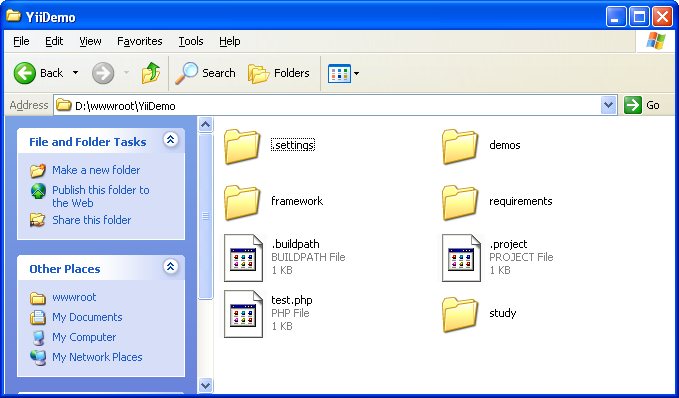Open My Documents link
Image resolution: width=679 pixels, height=398 pixels.
(87, 317)
